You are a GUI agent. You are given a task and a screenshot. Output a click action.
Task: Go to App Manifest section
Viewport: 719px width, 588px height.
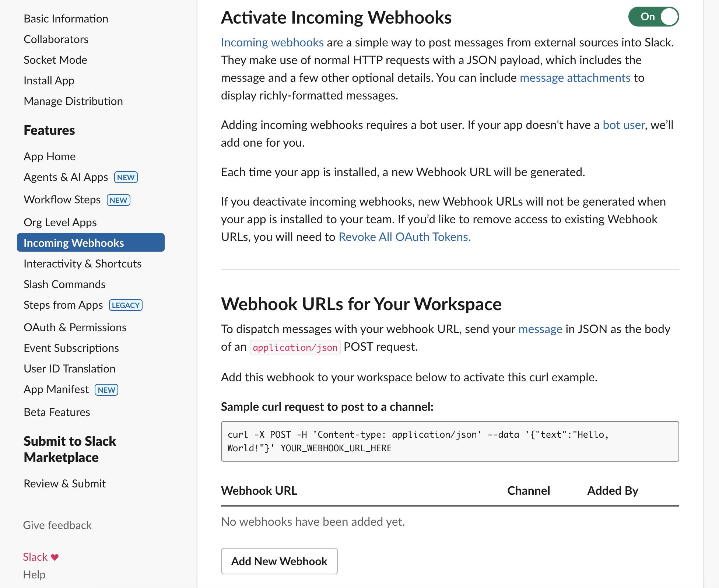(56, 389)
